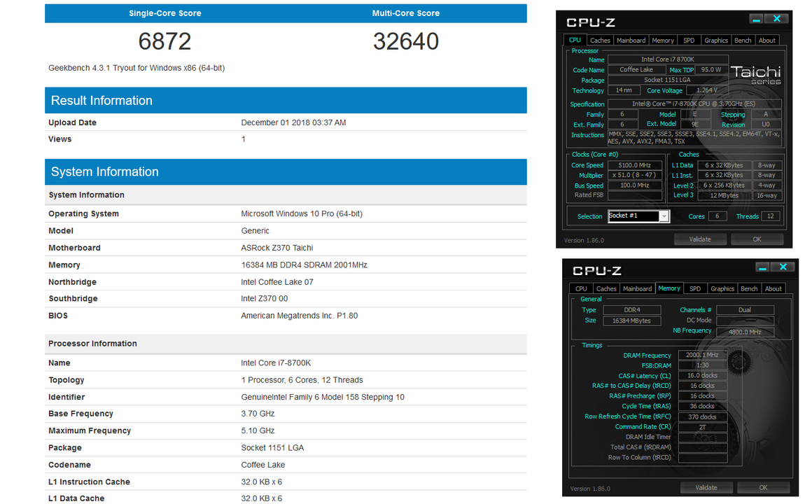Minimize the bottom CPU-Z window

pyautogui.click(x=762, y=267)
